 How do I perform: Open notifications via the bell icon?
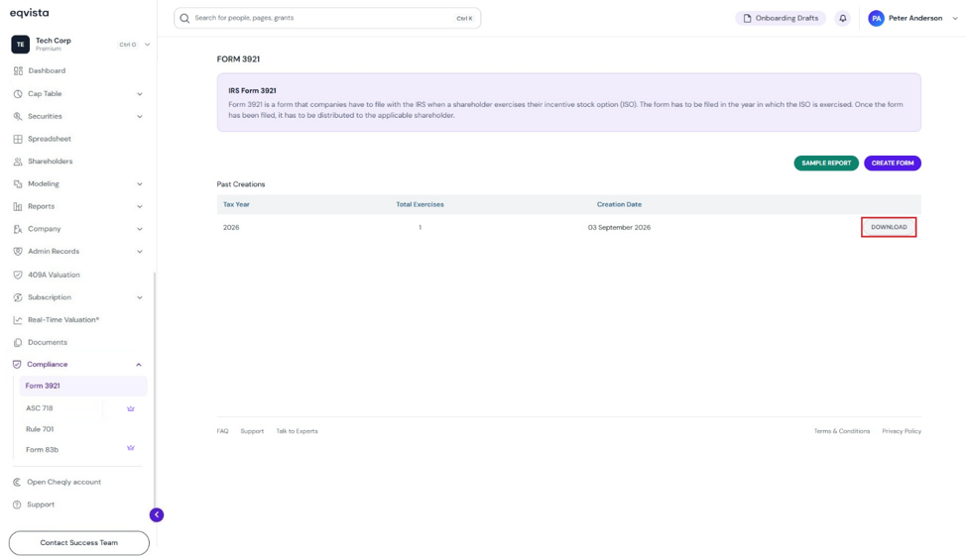coord(843,19)
